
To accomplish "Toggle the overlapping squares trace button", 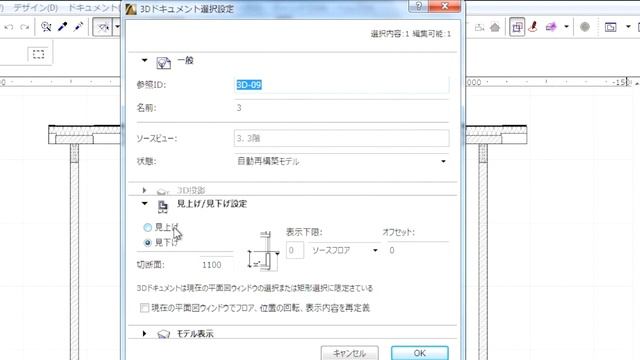I will pyautogui.click(x=517, y=27).
